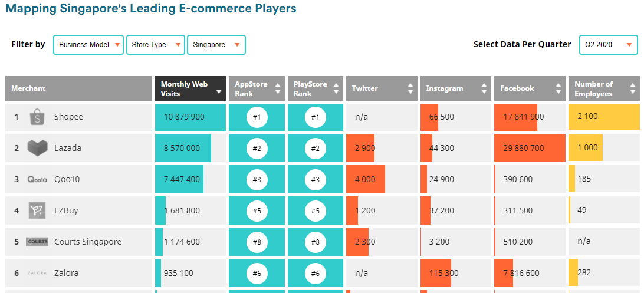Click Shopee AppStore rank #1 badge
This screenshot has height=293, width=644.
(257, 117)
